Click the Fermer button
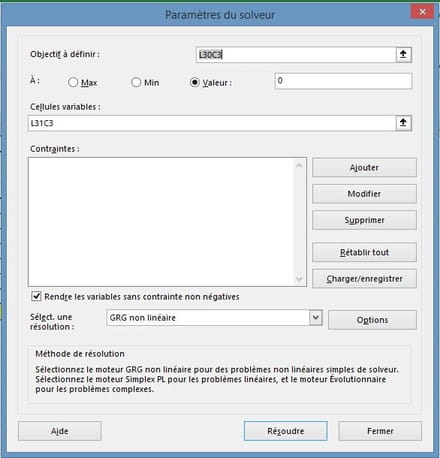The image size is (440, 458). pyautogui.click(x=380, y=431)
